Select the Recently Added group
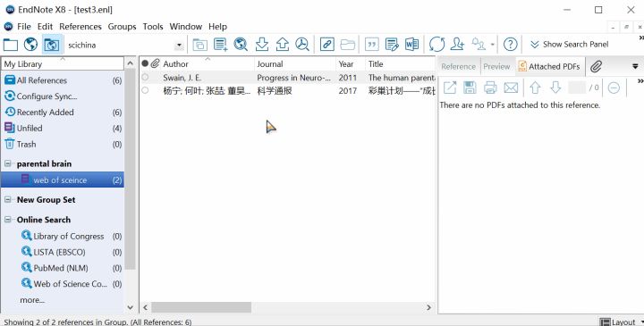Screen dimensions: 644x326 pos(63,113)
